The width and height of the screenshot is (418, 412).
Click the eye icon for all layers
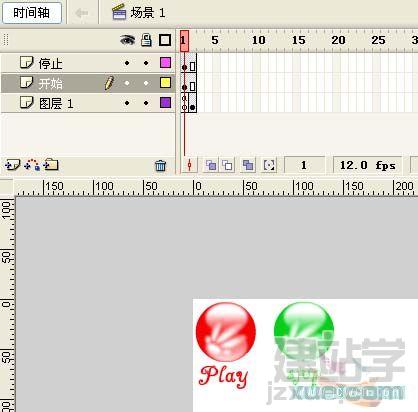click(x=127, y=40)
